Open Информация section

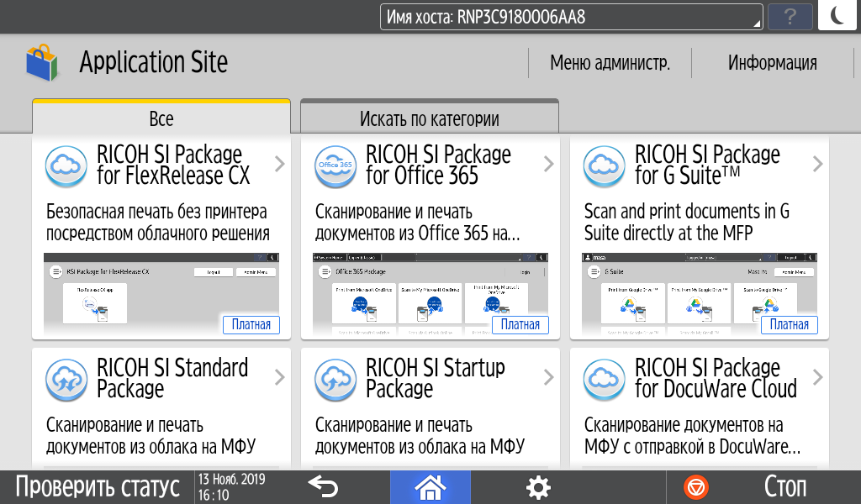pos(773,62)
